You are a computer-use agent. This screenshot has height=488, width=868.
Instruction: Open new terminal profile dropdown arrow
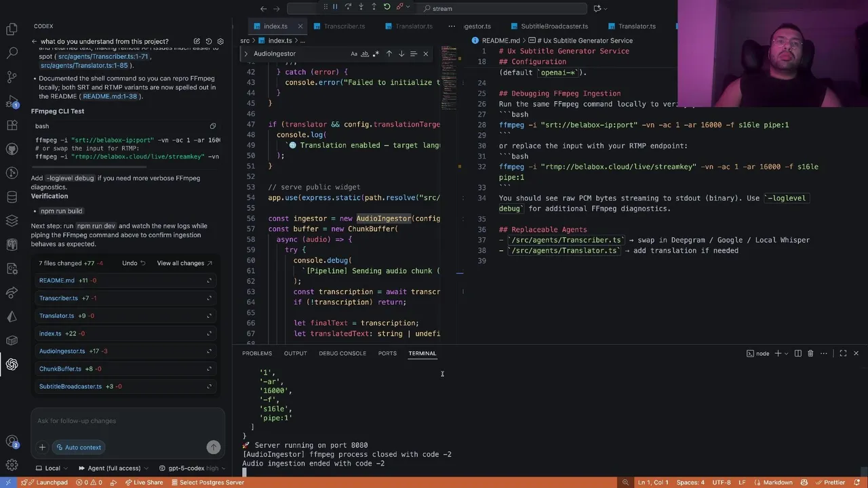pyautogui.click(x=787, y=353)
